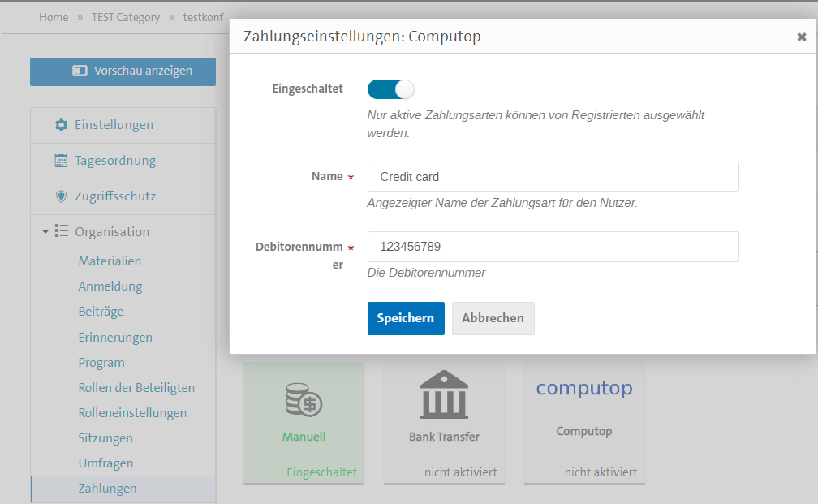Click the Einstellungen gear icon

61,125
